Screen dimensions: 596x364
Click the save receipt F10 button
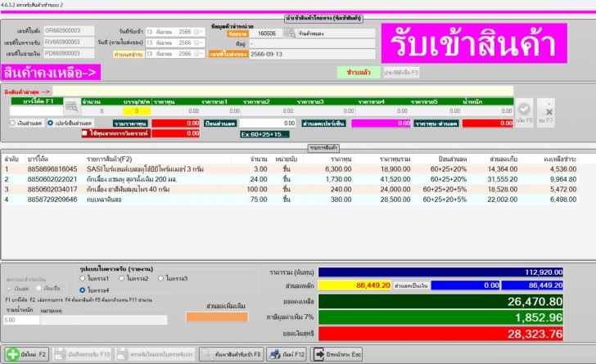(x=82, y=354)
